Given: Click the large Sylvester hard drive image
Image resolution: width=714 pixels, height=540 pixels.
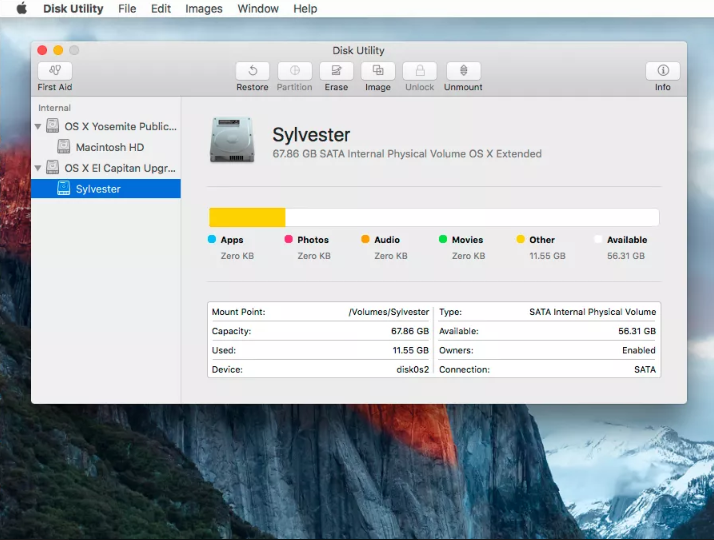Looking at the screenshot, I should [232, 139].
